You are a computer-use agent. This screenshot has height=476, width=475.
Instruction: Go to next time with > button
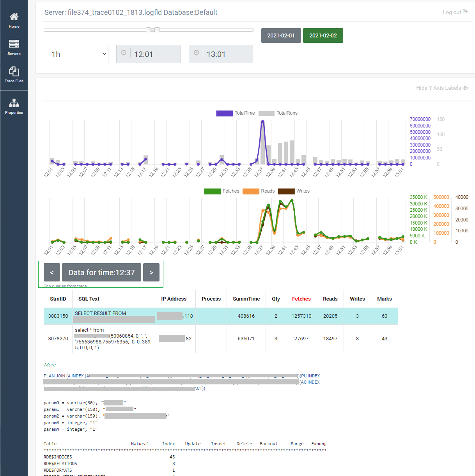[x=151, y=273]
